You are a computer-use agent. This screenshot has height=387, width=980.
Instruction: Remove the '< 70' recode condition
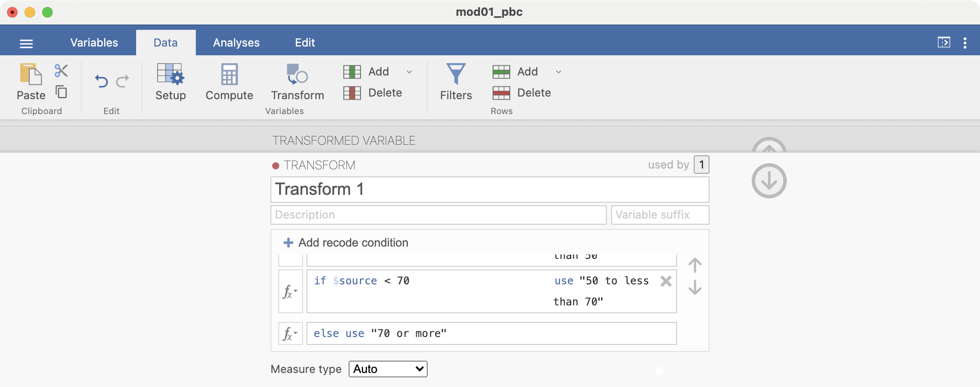666,281
